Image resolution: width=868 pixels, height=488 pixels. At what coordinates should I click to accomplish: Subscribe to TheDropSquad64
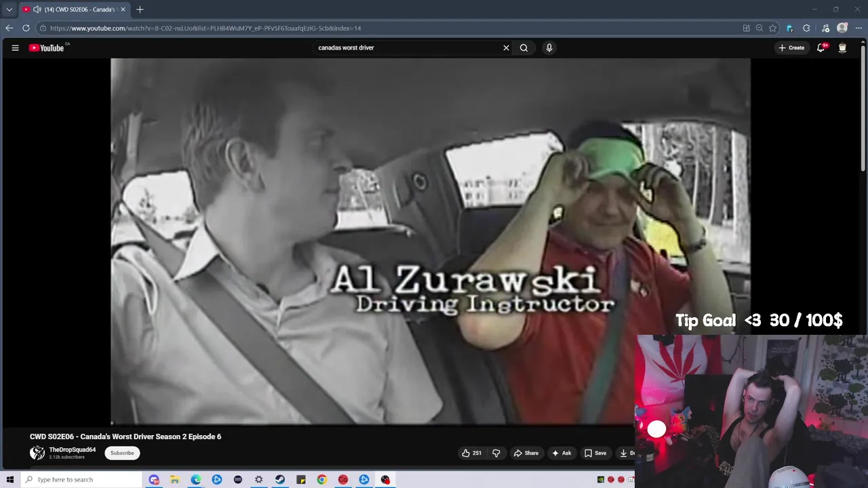[122, 453]
